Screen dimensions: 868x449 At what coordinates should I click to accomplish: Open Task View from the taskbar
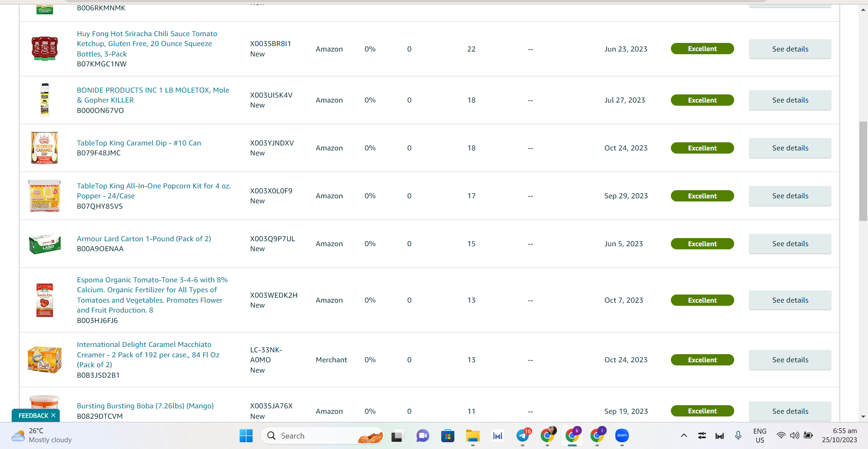[397, 436]
